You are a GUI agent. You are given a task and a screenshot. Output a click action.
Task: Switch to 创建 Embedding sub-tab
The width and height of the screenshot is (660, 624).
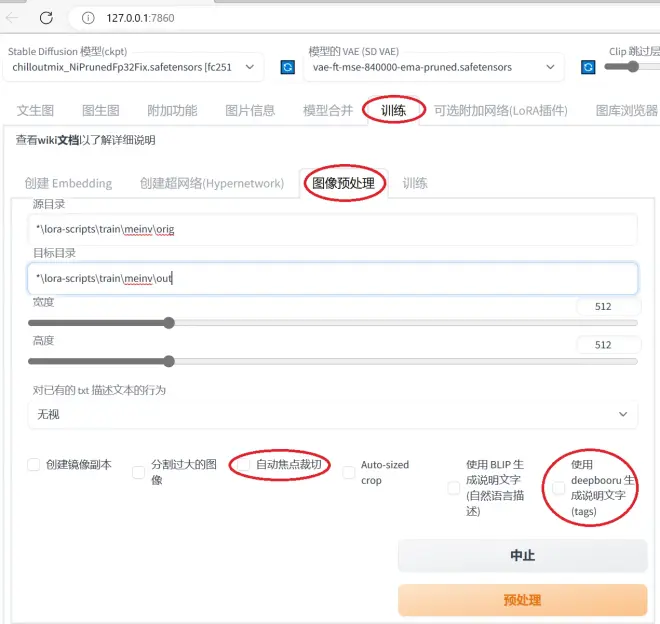coord(68,183)
